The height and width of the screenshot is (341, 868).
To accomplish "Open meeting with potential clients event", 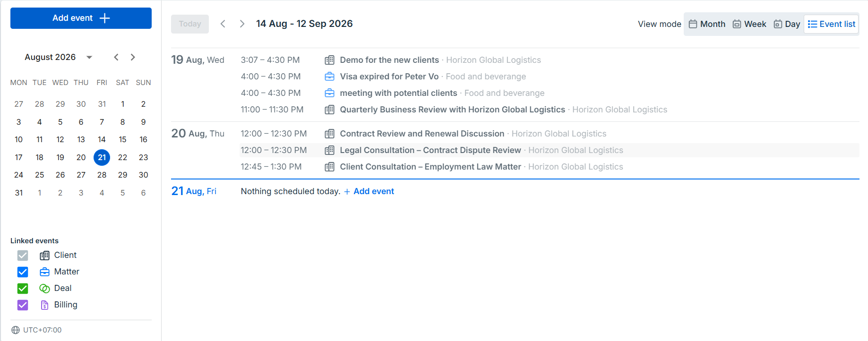I will click(x=398, y=93).
